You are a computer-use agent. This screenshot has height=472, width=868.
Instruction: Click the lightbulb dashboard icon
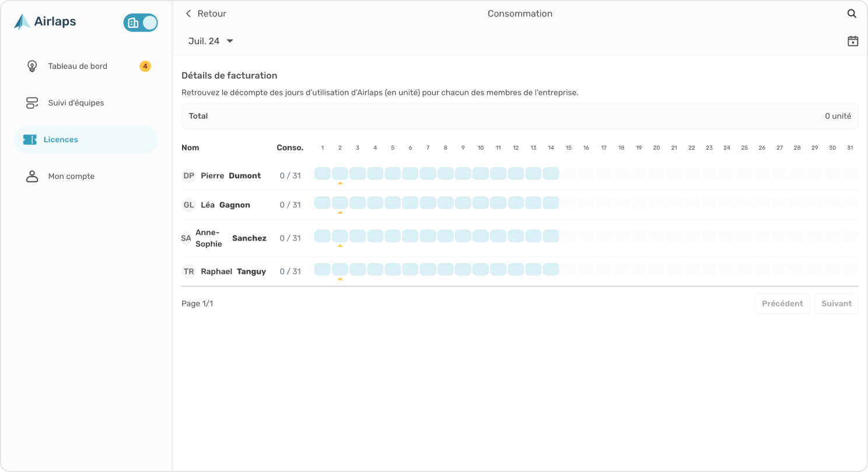click(32, 66)
